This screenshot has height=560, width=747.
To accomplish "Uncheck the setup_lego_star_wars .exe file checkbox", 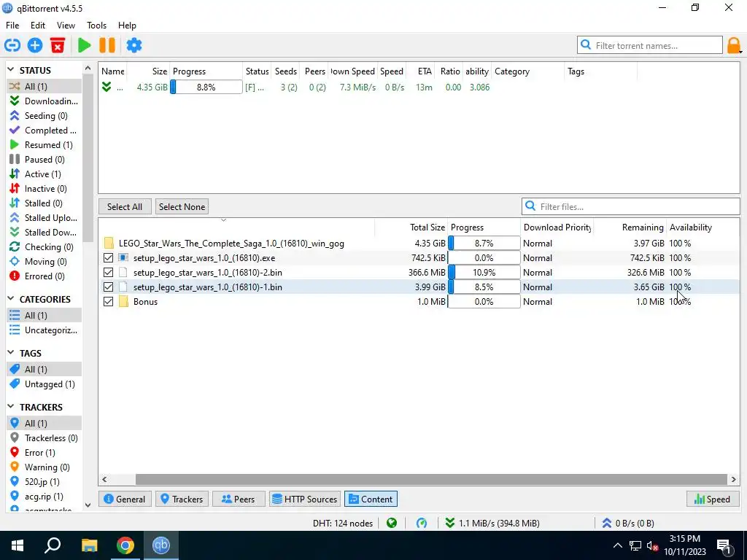I will pyautogui.click(x=108, y=258).
